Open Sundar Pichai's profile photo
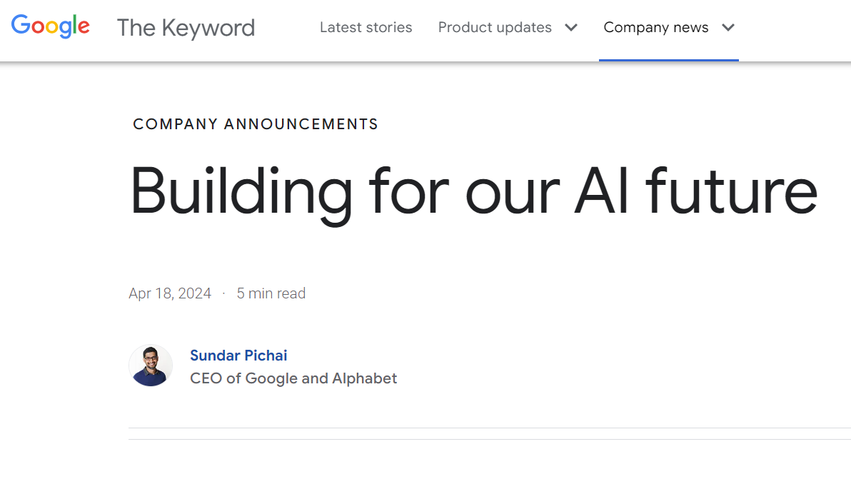This screenshot has width=851, height=504. click(151, 366)
